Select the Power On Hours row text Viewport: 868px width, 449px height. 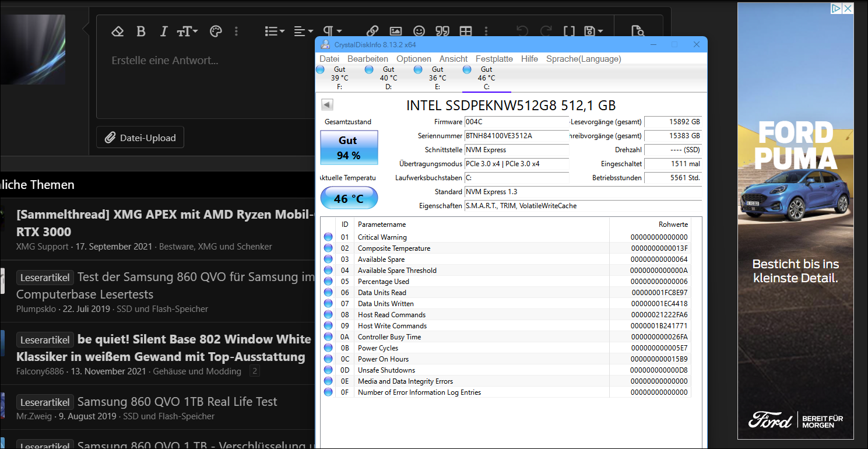coord(383,359)
